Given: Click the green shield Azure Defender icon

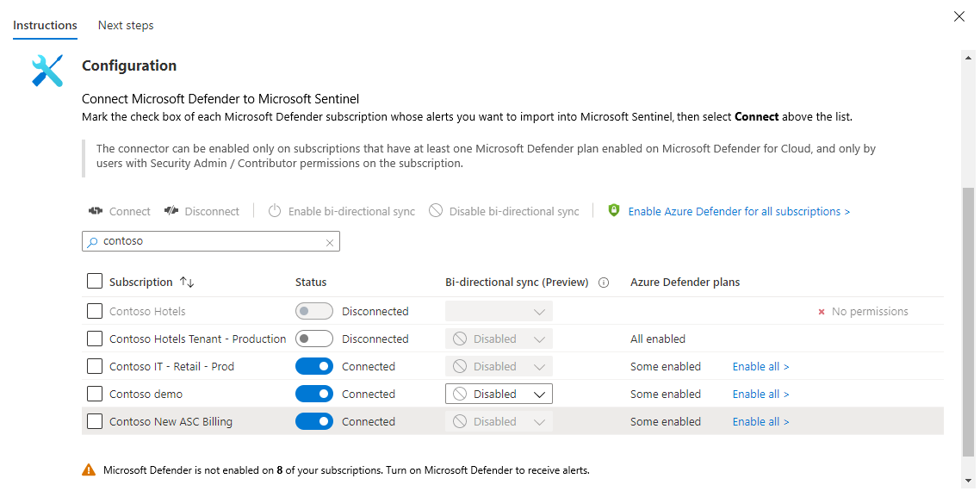Looking at the screenshot, I should 614,210.
